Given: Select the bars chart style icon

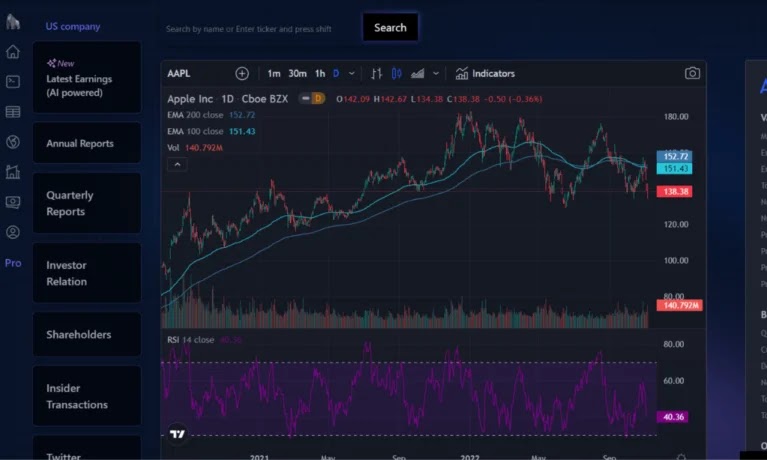Looking at the screenshot, I should click(x=376, y=73).
